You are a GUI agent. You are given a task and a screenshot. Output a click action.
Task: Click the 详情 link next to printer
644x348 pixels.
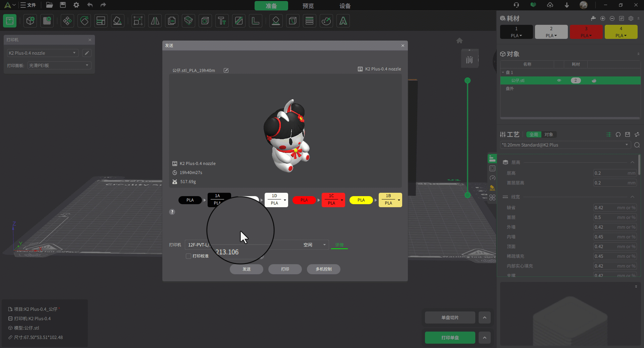(x=339, y=245)
